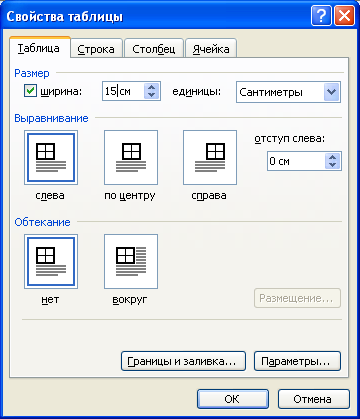Switch to the "Столбец" tab
Screen dimensions: 360x419
coord(154,49)
